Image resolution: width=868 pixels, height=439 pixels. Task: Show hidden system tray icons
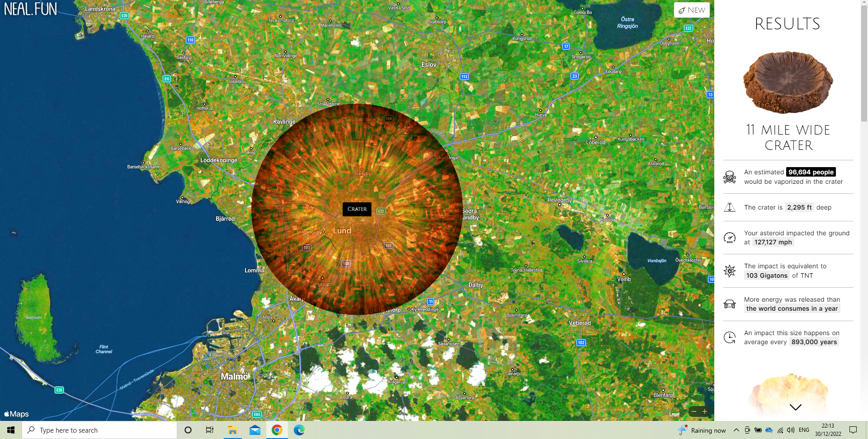point(736,430)
